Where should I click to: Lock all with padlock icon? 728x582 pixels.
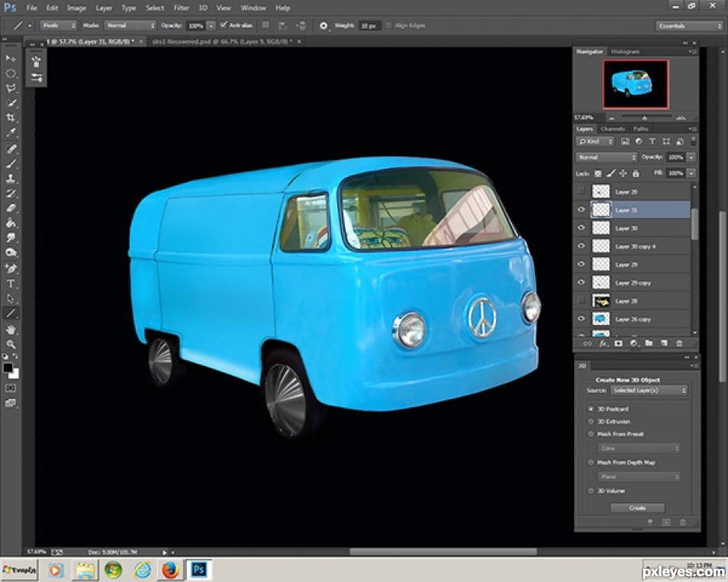tap(636, 173)
